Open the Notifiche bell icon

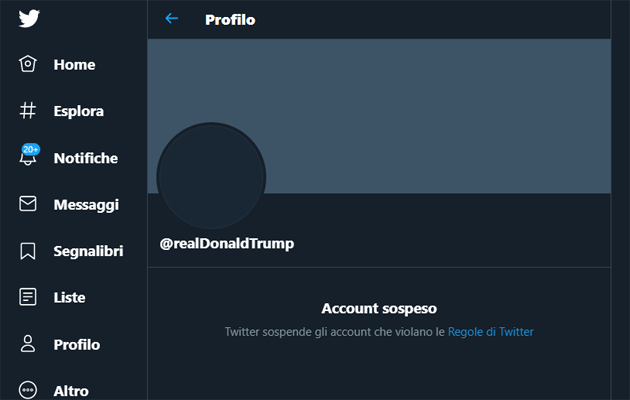(x=28, y=159)
